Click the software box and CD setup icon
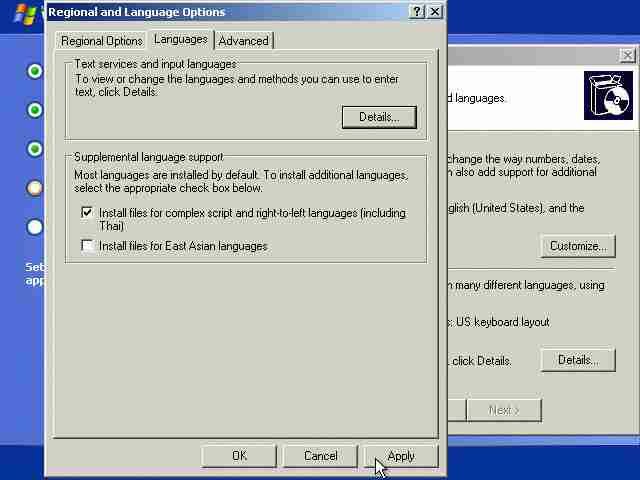640x480 pixels. pyautogui.click(x=608, y=96)
